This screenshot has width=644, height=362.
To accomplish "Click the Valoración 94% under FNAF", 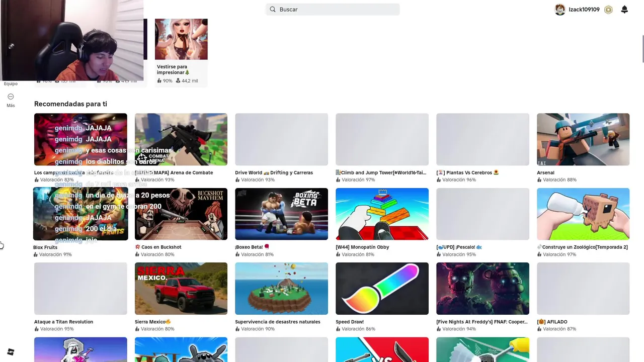I will tap(456, 329).
